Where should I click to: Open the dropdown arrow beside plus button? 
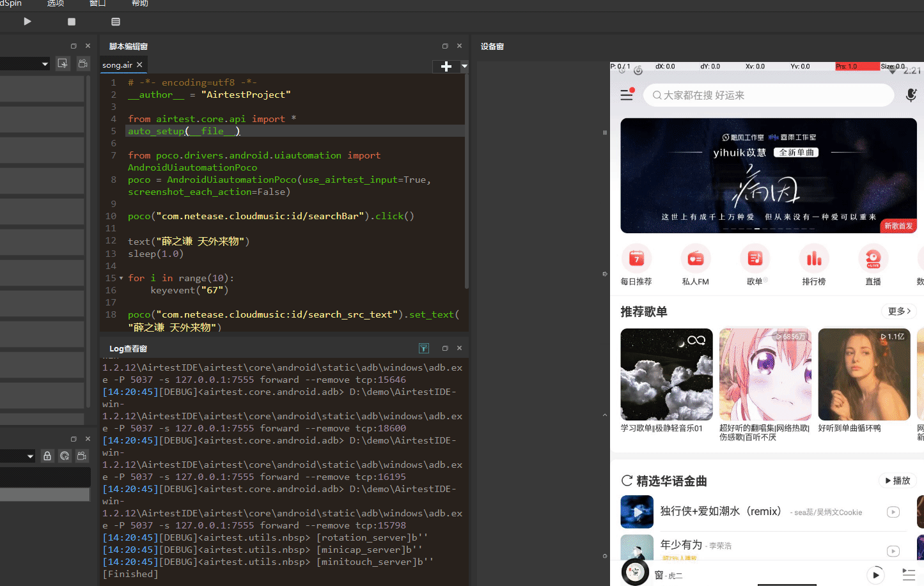pos(464,66)
